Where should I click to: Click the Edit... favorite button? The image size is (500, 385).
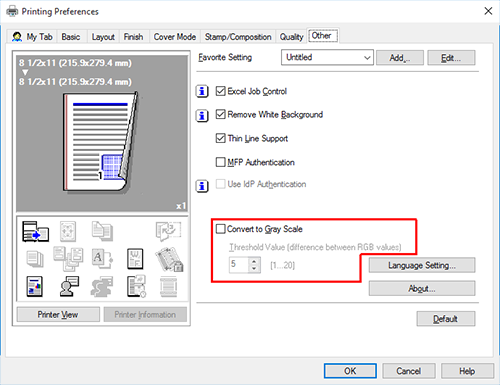[451, 58]
